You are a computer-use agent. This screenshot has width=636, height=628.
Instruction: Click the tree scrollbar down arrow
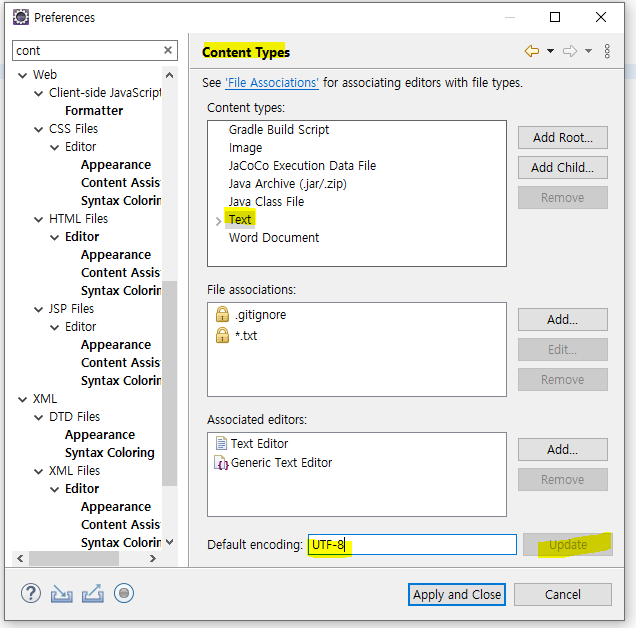(x=170, y=542)
